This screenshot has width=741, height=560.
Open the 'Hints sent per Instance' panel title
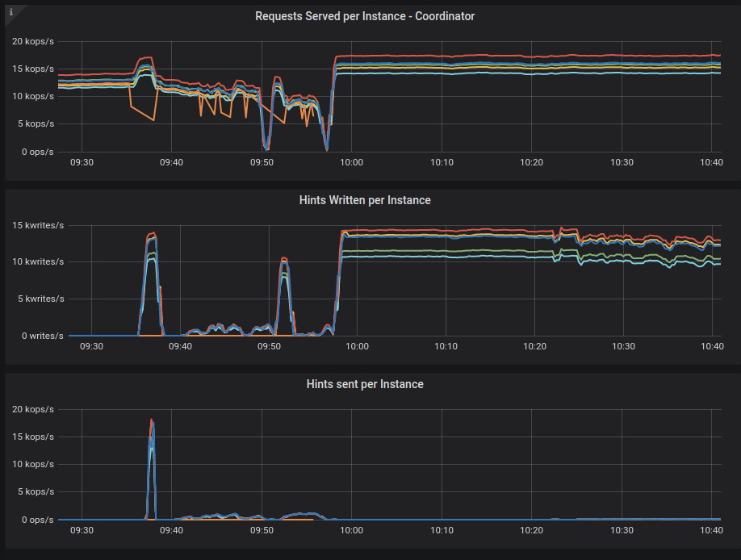(365, 384)
